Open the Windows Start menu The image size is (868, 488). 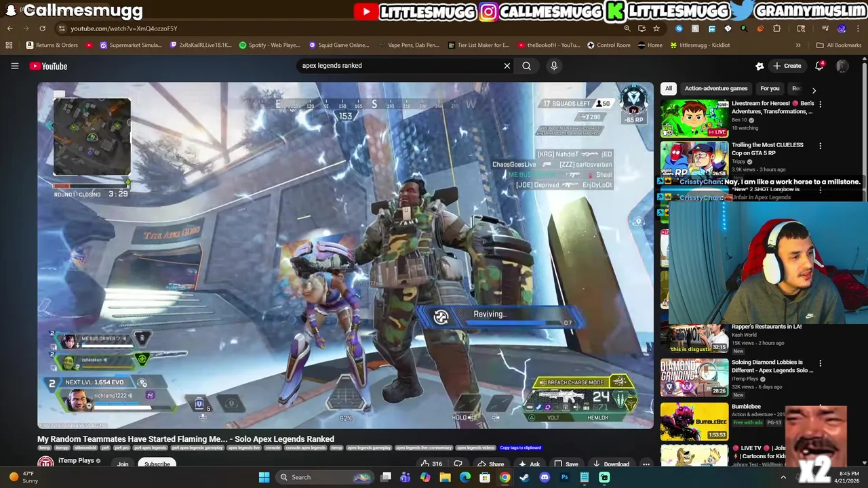click(264, 477)
